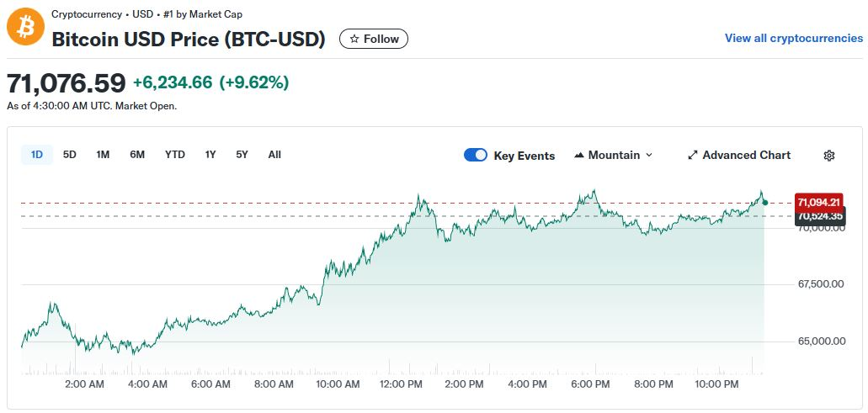Click the orange Bitcoin logo icon
The height and width of the screenshot is (413, 868).
point(25,28)
